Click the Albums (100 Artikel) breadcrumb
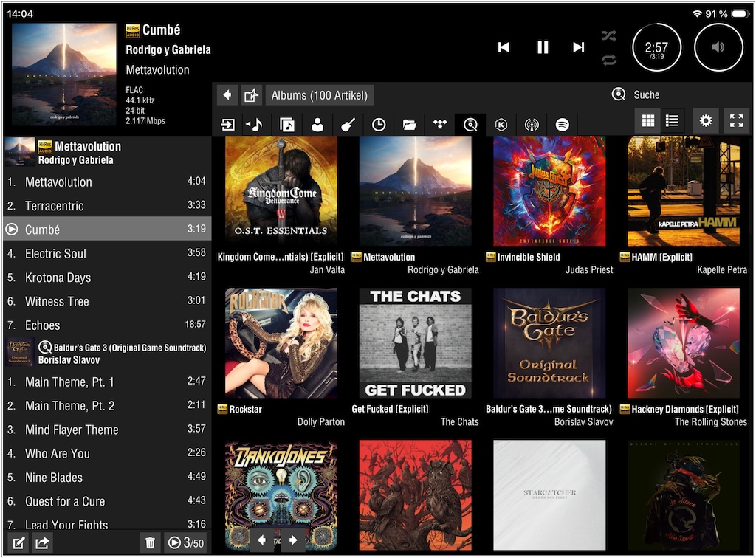The width and height of the screenshot is (756, 558). (x=319, y=95)
